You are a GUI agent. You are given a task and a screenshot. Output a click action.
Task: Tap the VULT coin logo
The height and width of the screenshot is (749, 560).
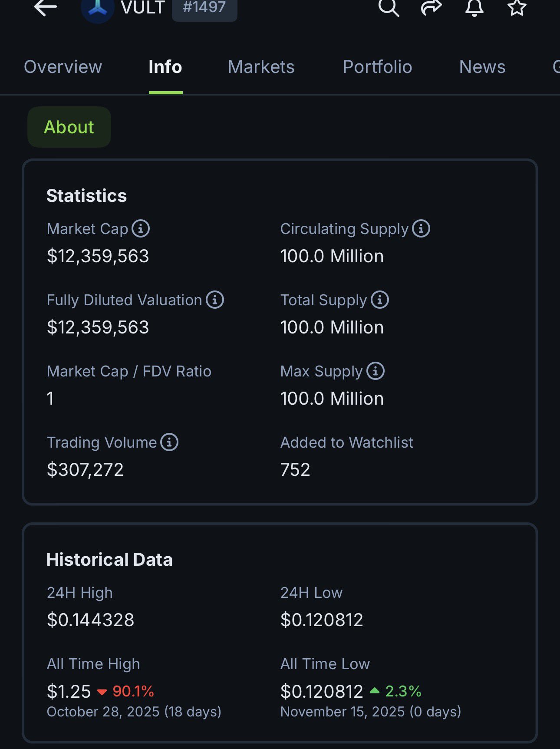point(98,8)
